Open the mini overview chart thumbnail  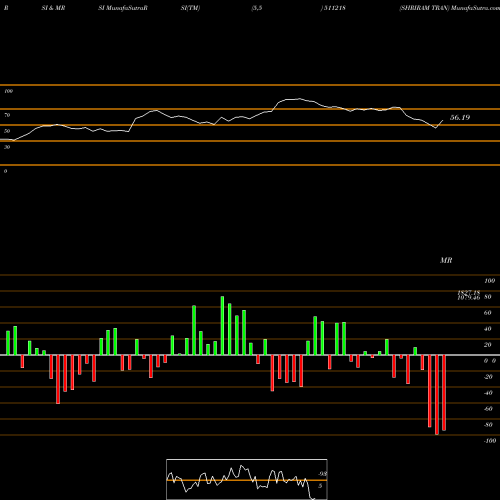click(x=247, y=479)
